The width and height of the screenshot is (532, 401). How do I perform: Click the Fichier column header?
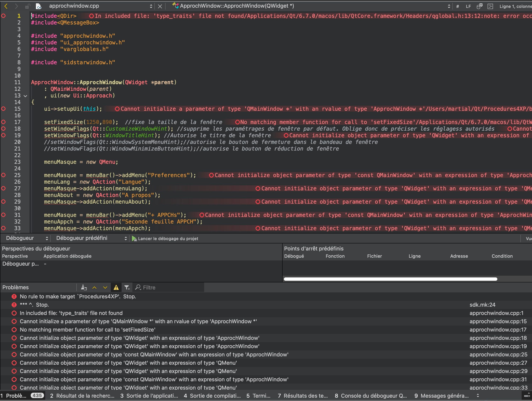click(x=375, y=256)
